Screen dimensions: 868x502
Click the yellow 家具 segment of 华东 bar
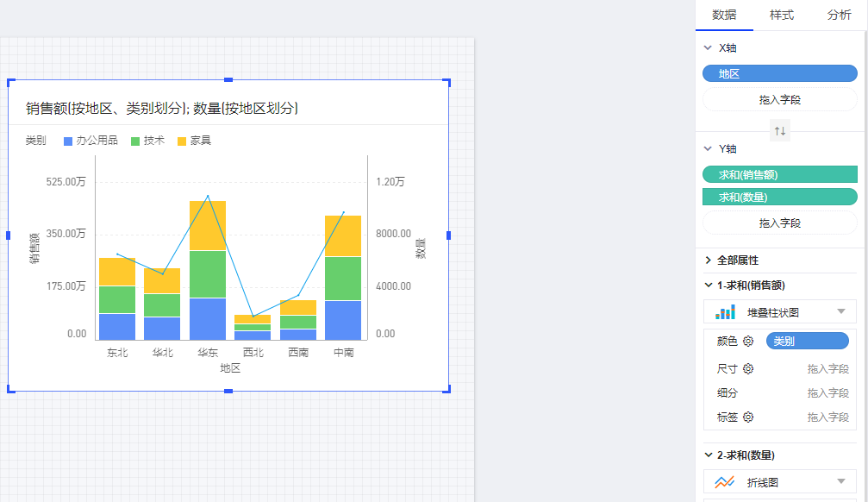point(208,226)
